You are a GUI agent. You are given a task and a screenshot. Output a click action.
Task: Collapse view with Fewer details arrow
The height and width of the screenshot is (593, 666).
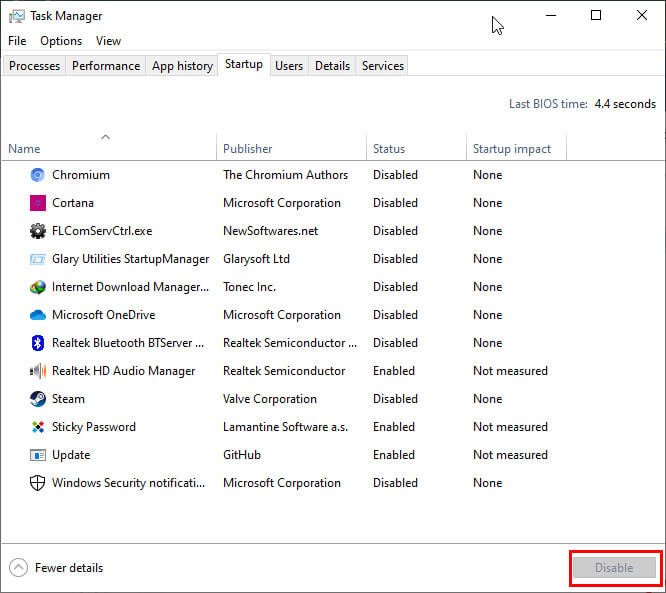click(x=18, y=568)
